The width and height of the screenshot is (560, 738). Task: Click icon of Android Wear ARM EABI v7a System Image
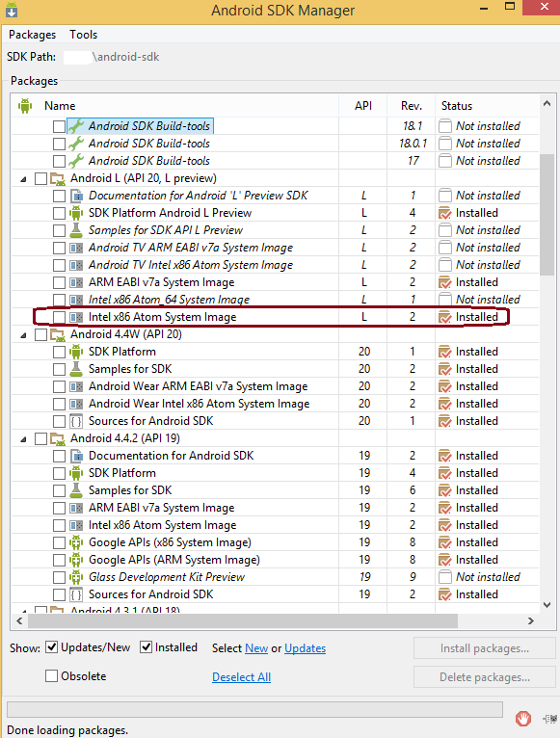[x=76, y=386]
